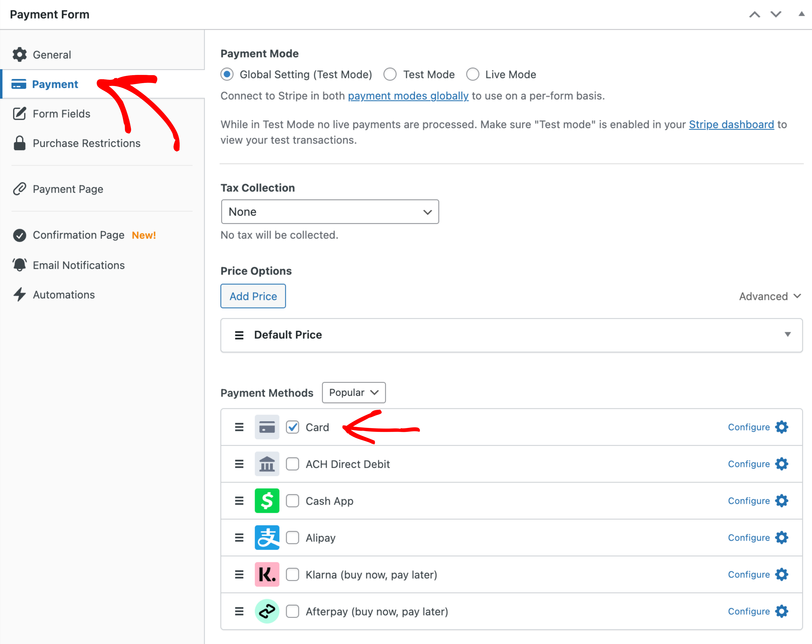Screen dimensions: 812x644
Task: Expand the Advanced price options toggle
Action: point(769,296)
